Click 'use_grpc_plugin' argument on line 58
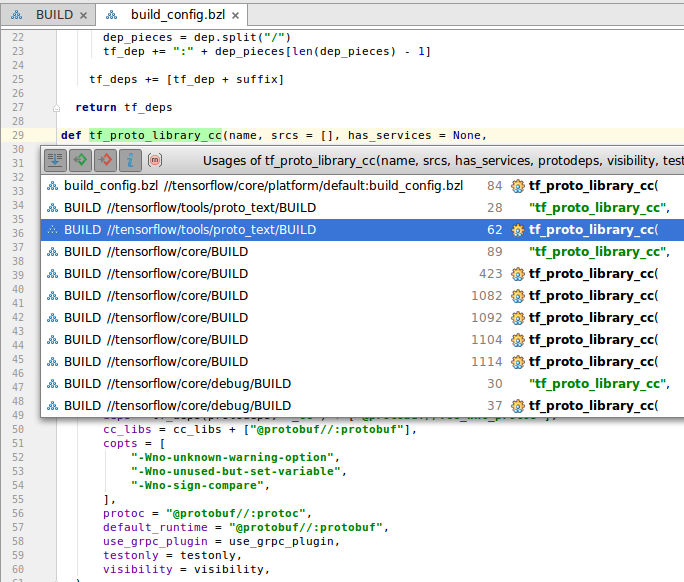The image size is (684, 582). coord(155,541)
